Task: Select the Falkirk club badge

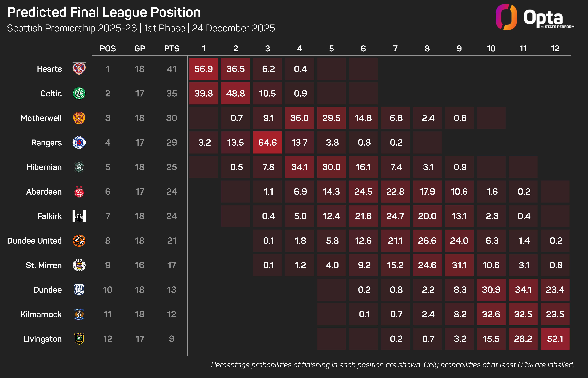Action: click(79, 216)
